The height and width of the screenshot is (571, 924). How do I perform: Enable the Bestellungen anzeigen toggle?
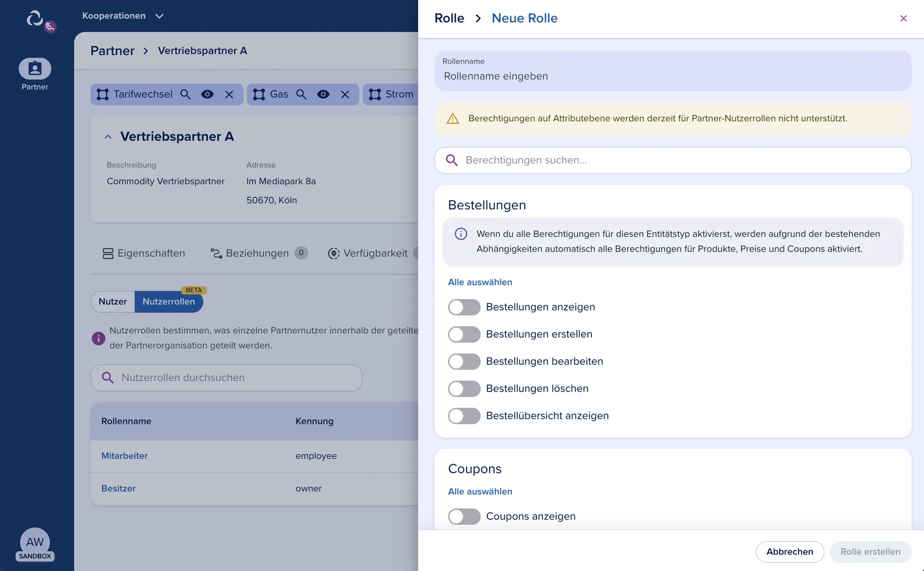pos(464,307)
